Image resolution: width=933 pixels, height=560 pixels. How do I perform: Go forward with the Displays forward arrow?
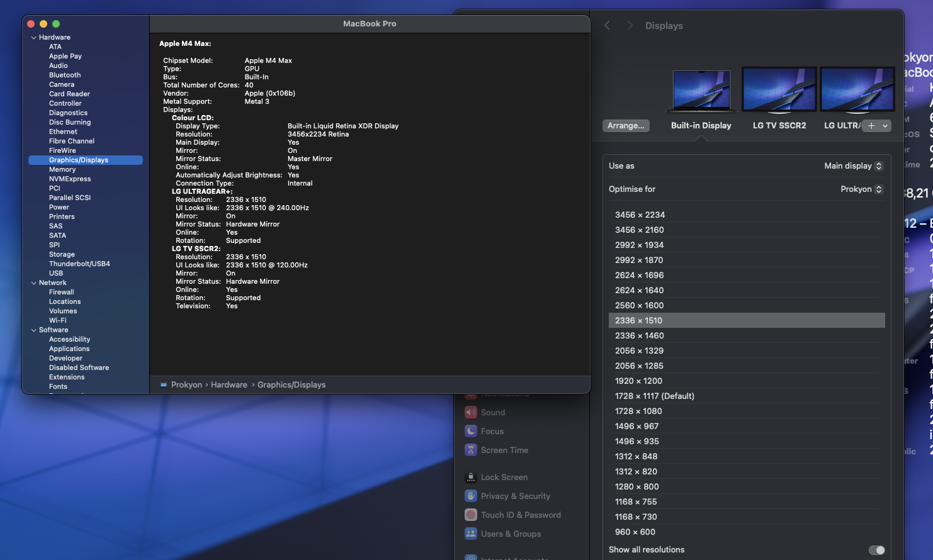tap(630, 25)
